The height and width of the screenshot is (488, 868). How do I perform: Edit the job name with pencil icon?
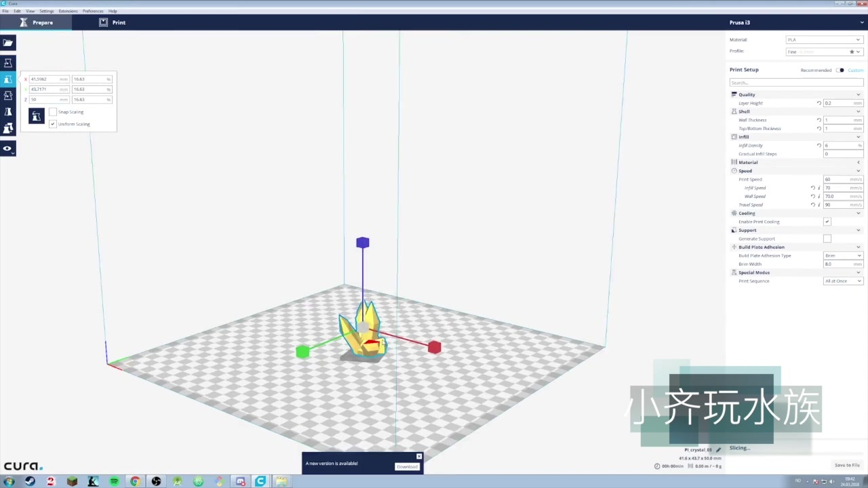click(719, 449)
